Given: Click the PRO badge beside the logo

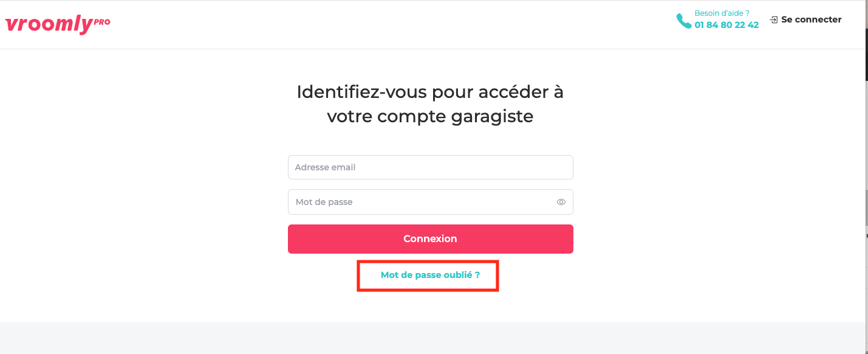Looking at the screenshot, I should point(102,22).
